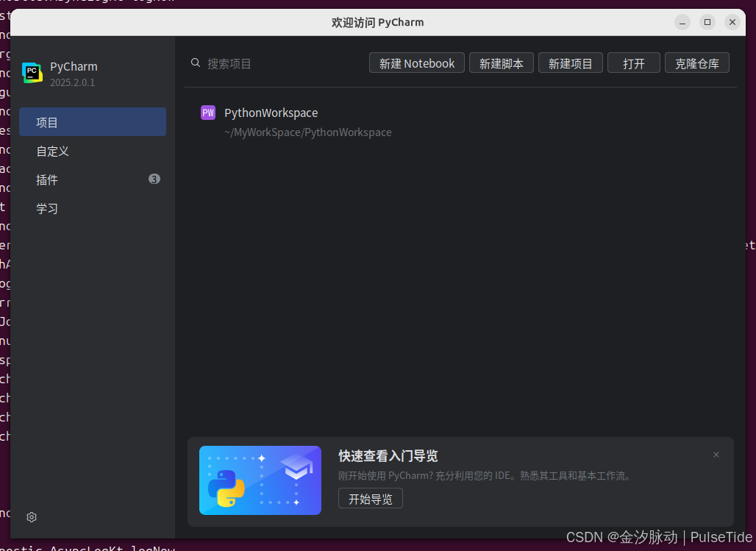Click the 快速查看入门导览 heading
Image resolution: width=756 pixels, height=551 pixels.
click(388, 455)
